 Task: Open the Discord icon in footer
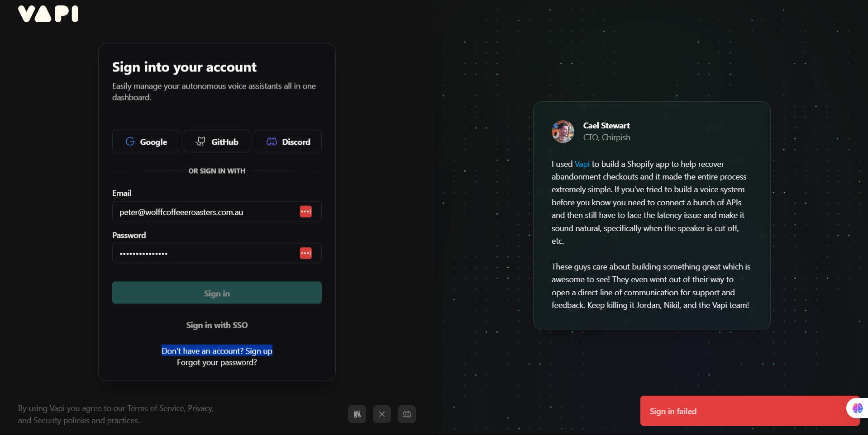407,414
